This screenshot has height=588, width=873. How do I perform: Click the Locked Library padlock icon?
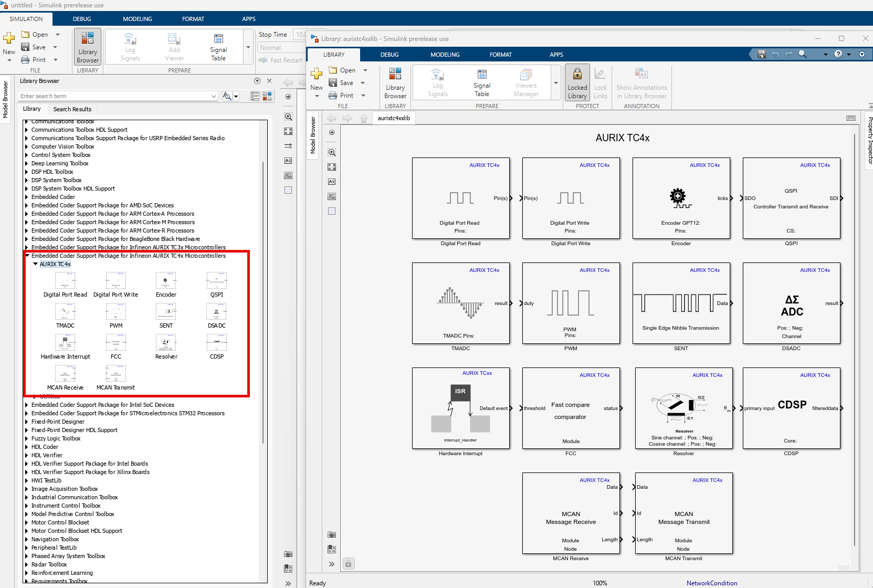pos(577,75)
